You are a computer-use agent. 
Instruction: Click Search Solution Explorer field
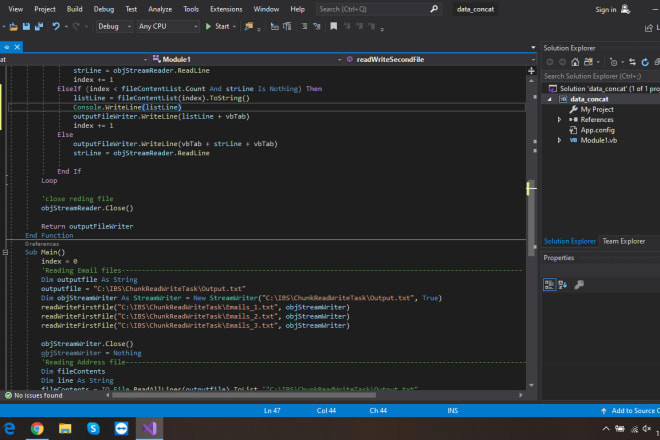click(601, 76)
